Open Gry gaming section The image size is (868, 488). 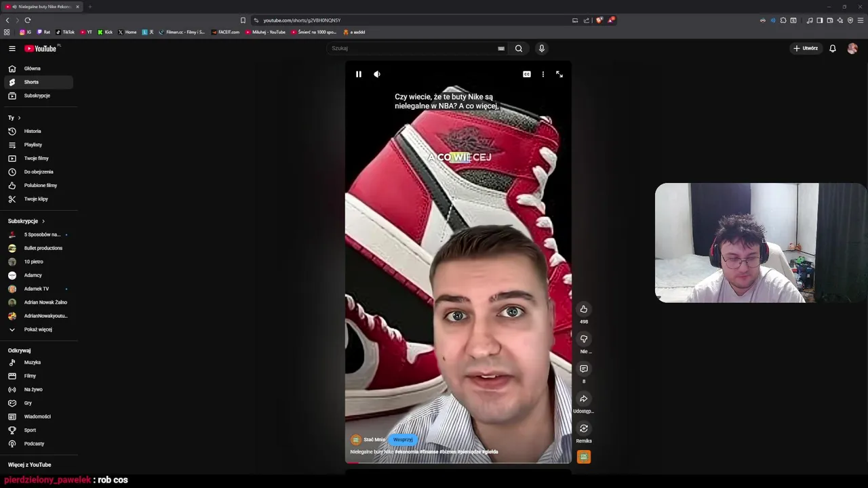[39, 403]
